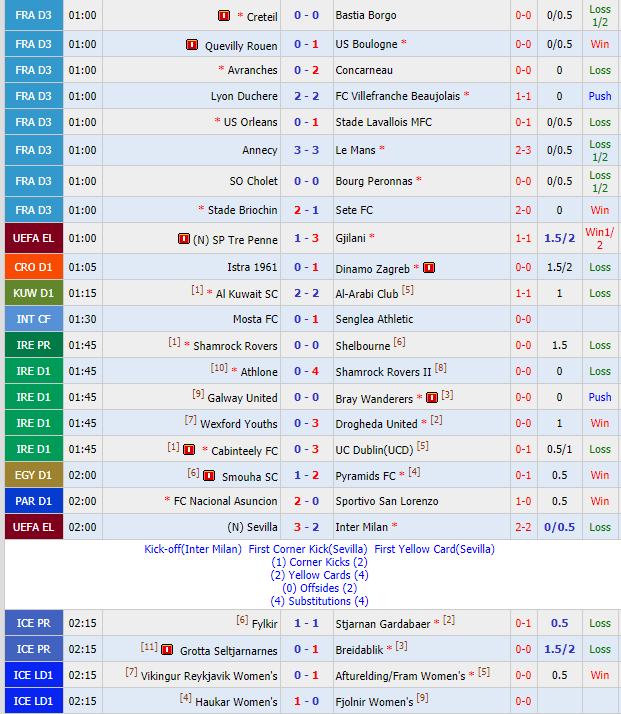Image resolution: width=621 pixels, height=714 pixels.
Task: Click the Win result on Stade Briochin row
Action: 600,210
